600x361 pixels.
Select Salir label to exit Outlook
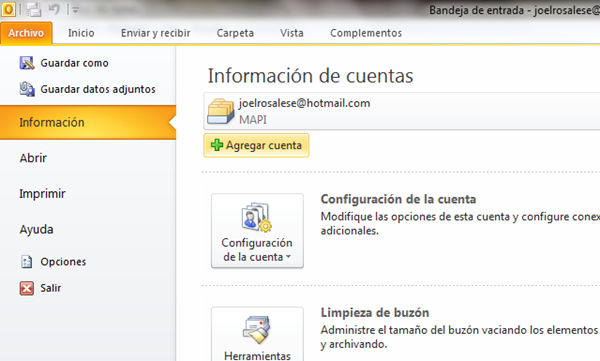tap(51, 288)
